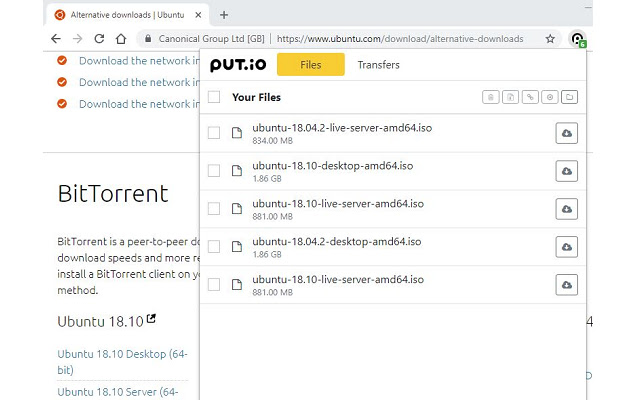Screen dimensions: 640x400
Task: Open a new browser tab
Action: (x=224, y=15)
